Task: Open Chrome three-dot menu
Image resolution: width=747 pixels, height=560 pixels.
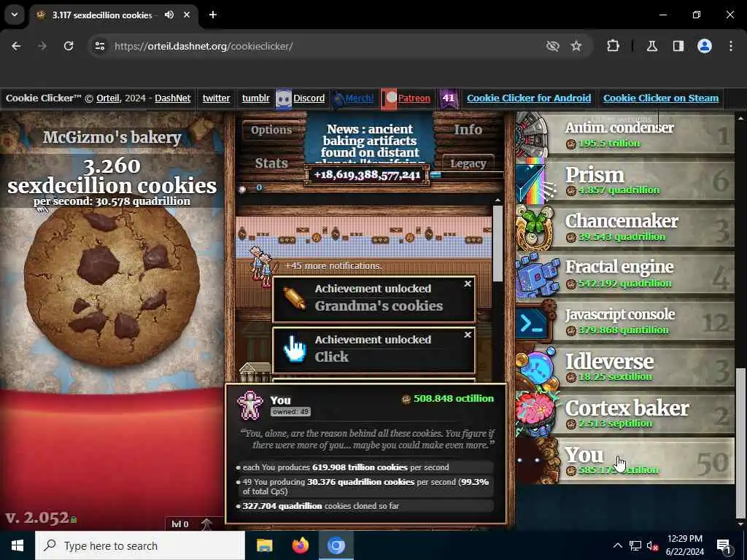Action: (731, 46)
